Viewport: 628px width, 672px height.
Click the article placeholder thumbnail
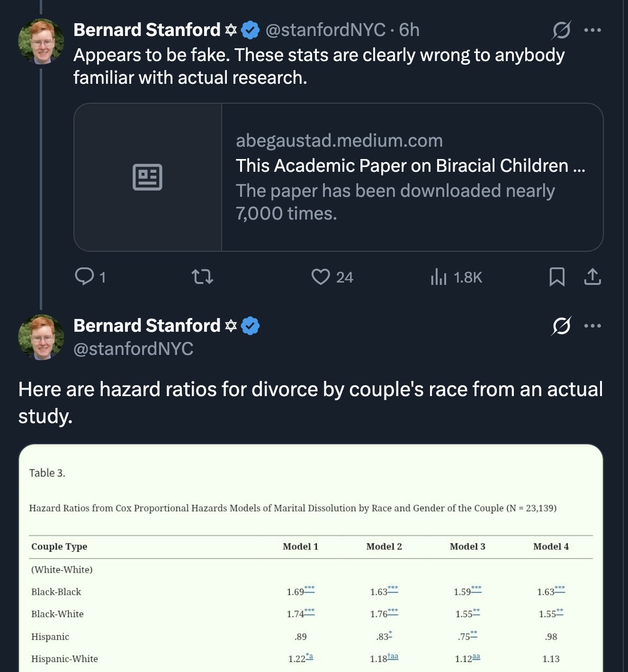pyautogui.click(x=148, y=177)
